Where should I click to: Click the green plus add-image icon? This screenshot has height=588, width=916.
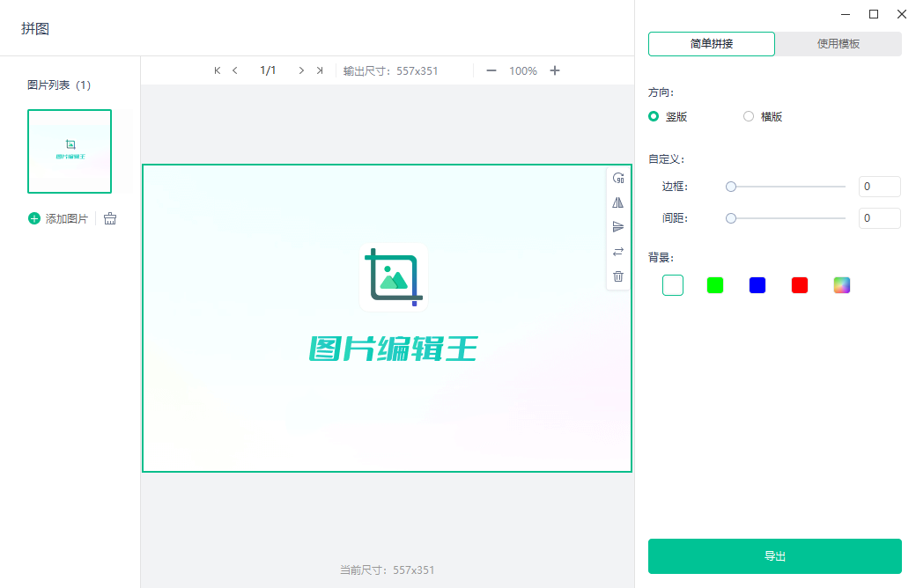pyautogui.click(x=33, y=218)
